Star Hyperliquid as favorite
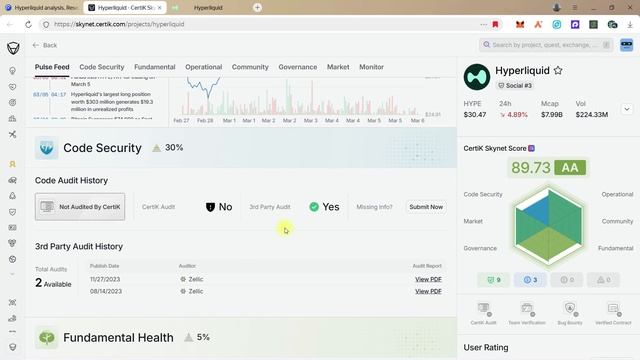This screenshot has width=640, height=360. pyautogui.click(x=558, y=71)
